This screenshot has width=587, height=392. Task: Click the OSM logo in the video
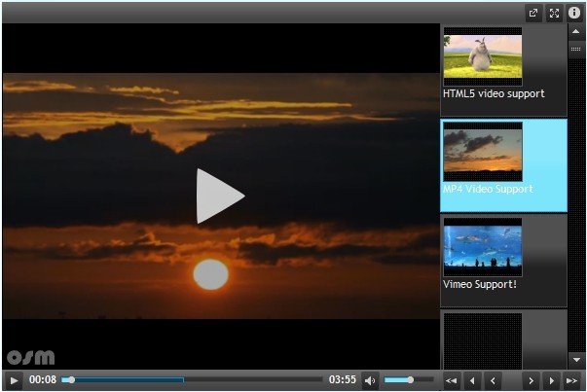coord(31,357)
